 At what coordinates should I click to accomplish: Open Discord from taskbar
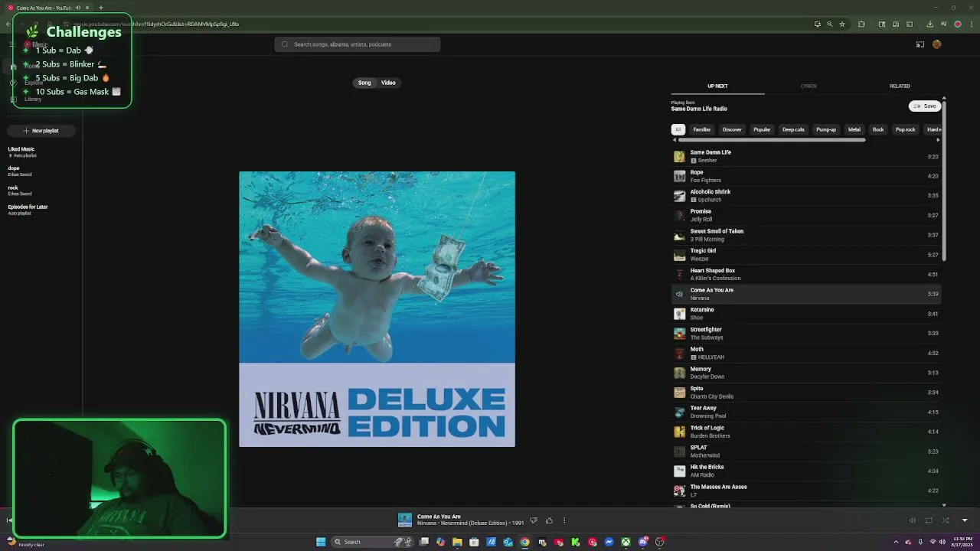pos(642,542)
